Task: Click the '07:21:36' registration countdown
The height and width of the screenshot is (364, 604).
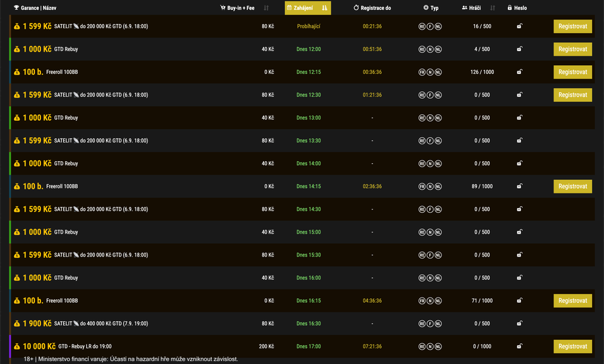Action: tap(372, 347)
